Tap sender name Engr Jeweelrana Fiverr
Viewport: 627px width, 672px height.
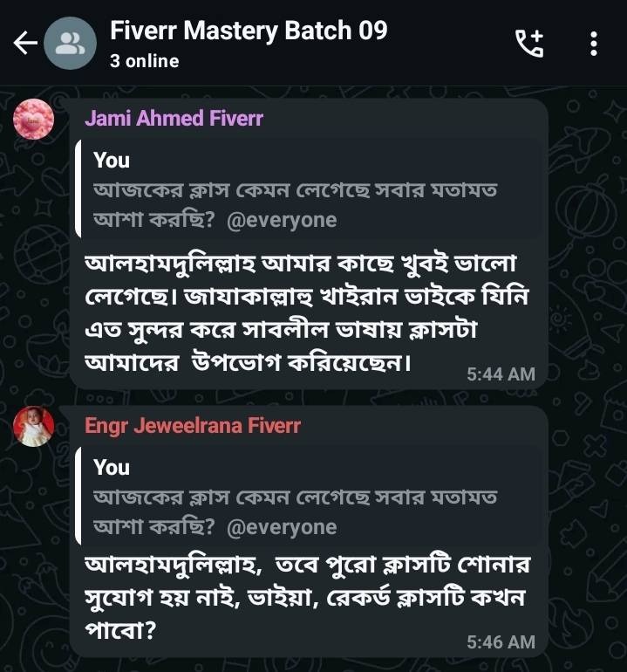click(x=193, y=426)
